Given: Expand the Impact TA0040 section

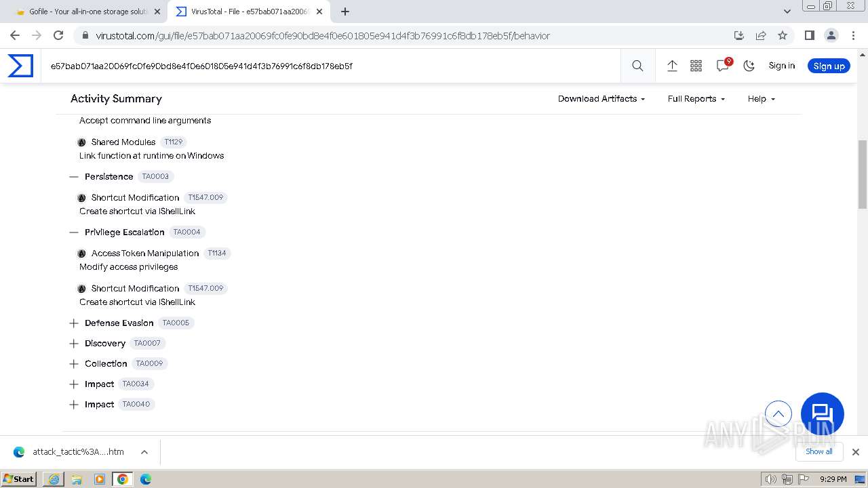Looking at the screenshot, I should pos(74,405).
